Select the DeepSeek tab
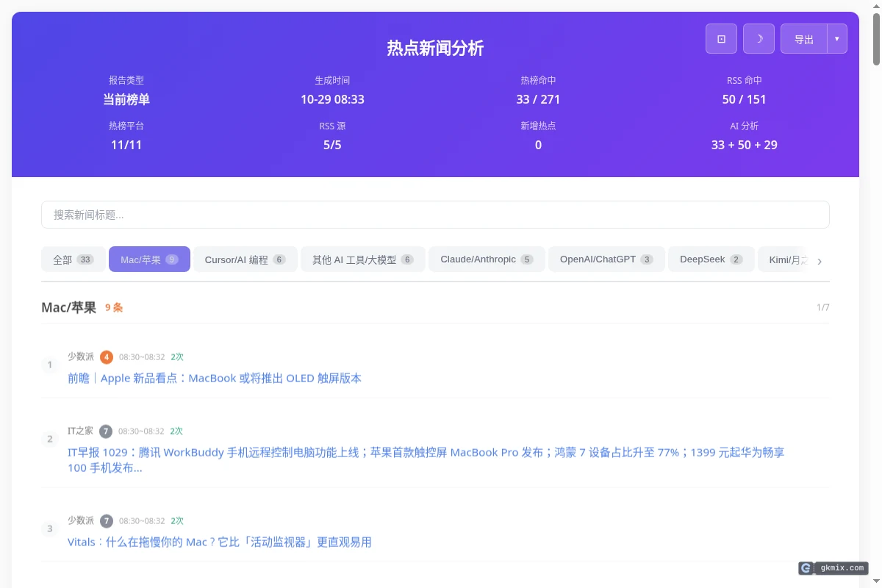Image resolution: width=882 pixels, height=588 pixels. point(711,259)
